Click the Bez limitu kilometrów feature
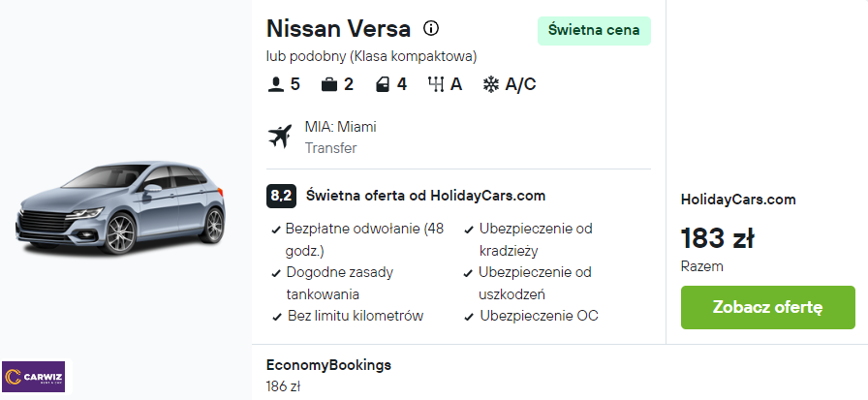This screenshot has height=400, width=868. 348,316
